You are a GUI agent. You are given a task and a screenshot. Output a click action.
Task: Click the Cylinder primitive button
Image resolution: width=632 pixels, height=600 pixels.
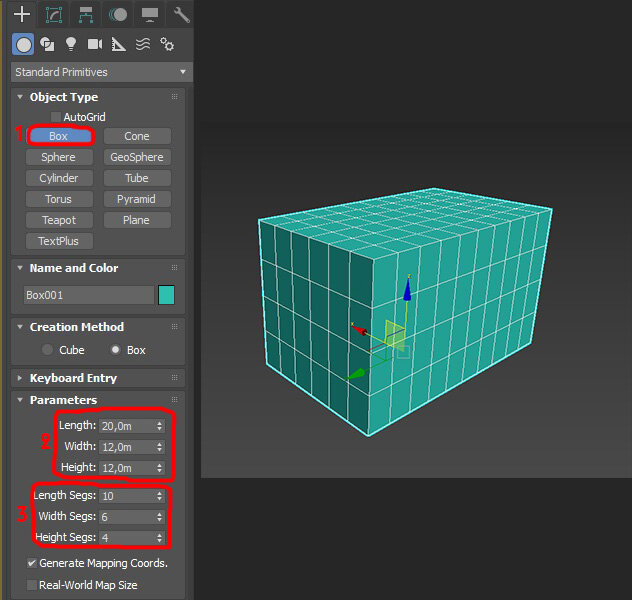59,178
